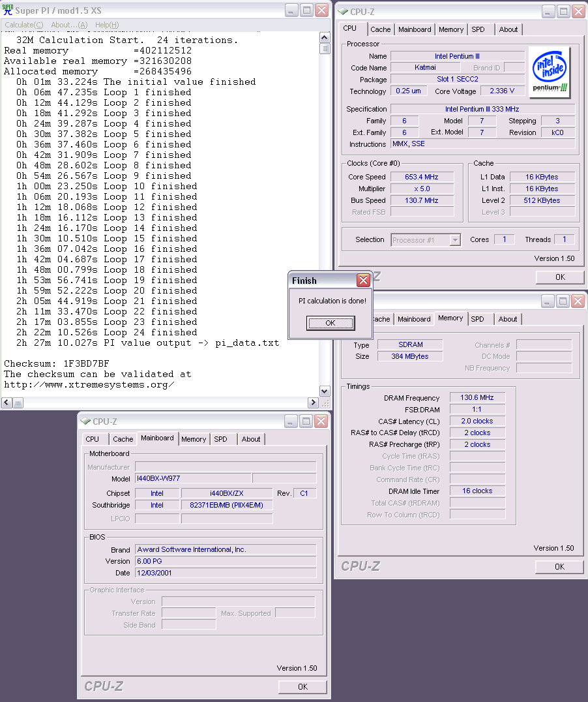Viewport: 588px width, 702px height.
Task: Click the CPU-Z icon in Mainboard window title
Action: [x=85, y=421]
